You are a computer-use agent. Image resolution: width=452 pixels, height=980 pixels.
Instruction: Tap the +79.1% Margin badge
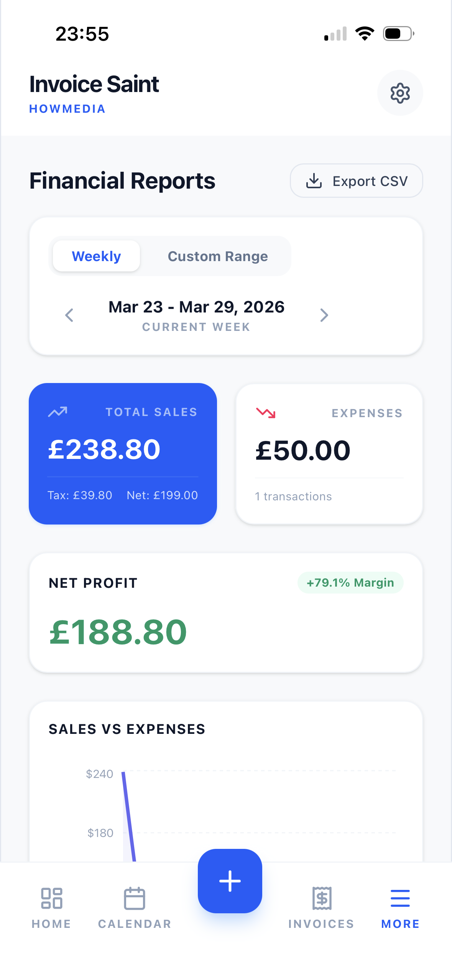point(350,583)
